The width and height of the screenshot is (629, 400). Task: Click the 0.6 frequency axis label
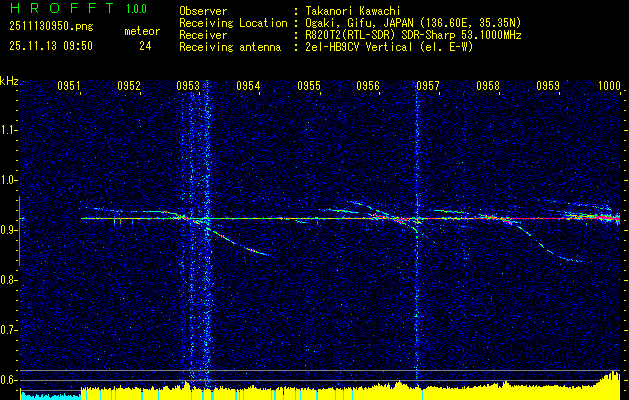pos(9,380)
